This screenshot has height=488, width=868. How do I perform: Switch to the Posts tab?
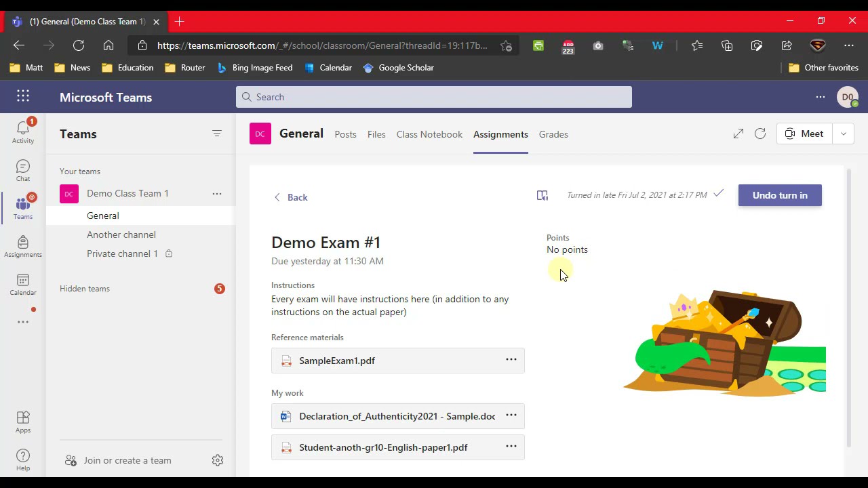[345, 134]
